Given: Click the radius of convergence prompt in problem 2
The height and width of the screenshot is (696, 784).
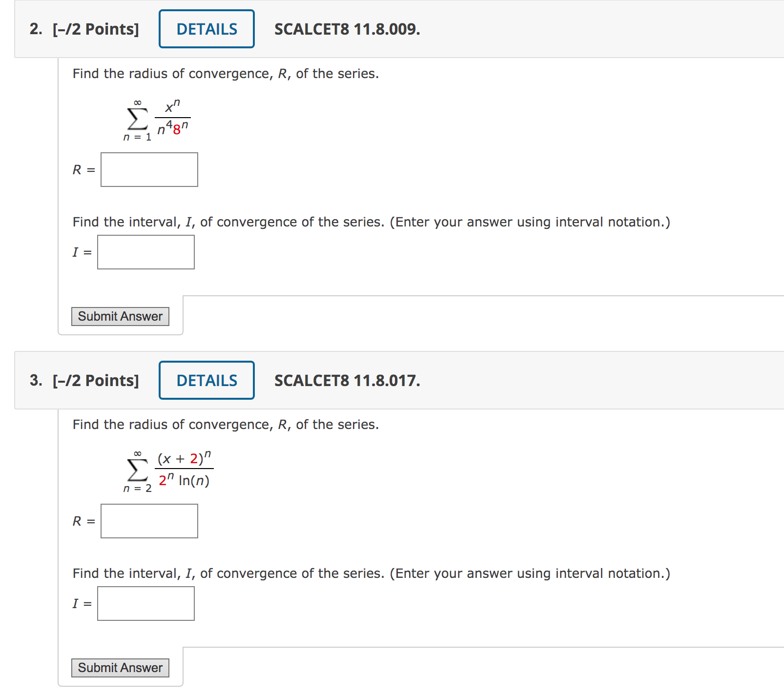Looking at the screenshot, I should click(x=225, y=74).
